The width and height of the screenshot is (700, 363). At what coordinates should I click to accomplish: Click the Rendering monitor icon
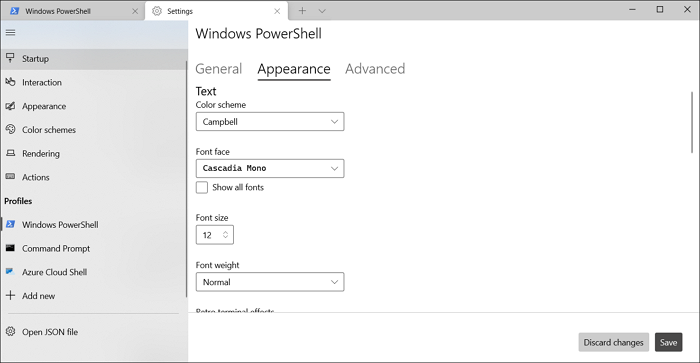pyautogui.click(x=10, y=153)
